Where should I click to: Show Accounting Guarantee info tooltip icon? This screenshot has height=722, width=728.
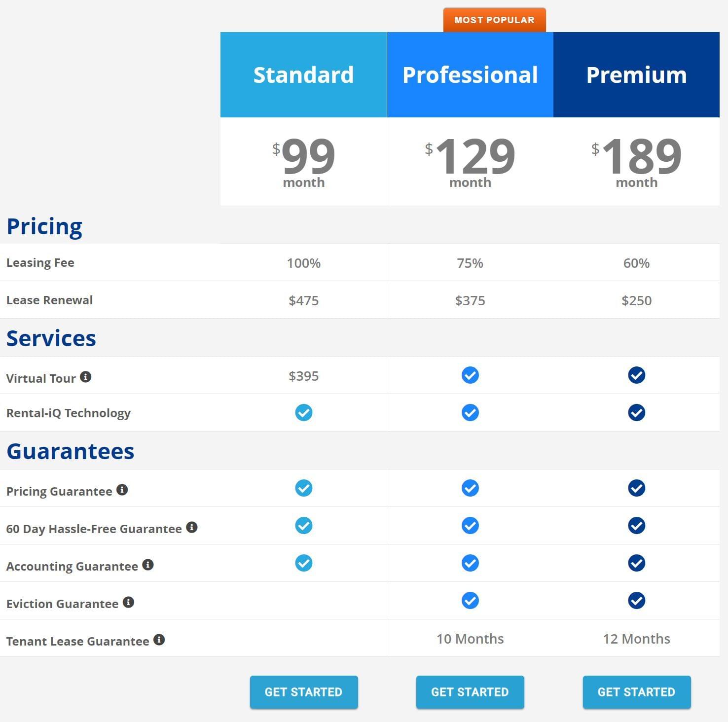click(x=148, y=565)
